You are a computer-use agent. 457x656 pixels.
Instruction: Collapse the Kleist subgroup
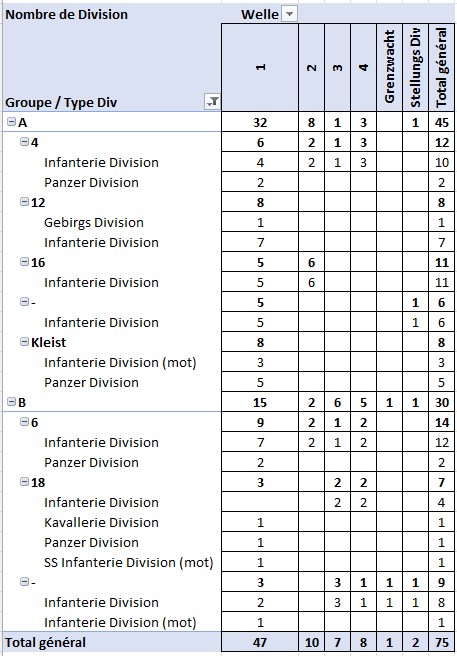pyautogui.click(x=25, y=342)
